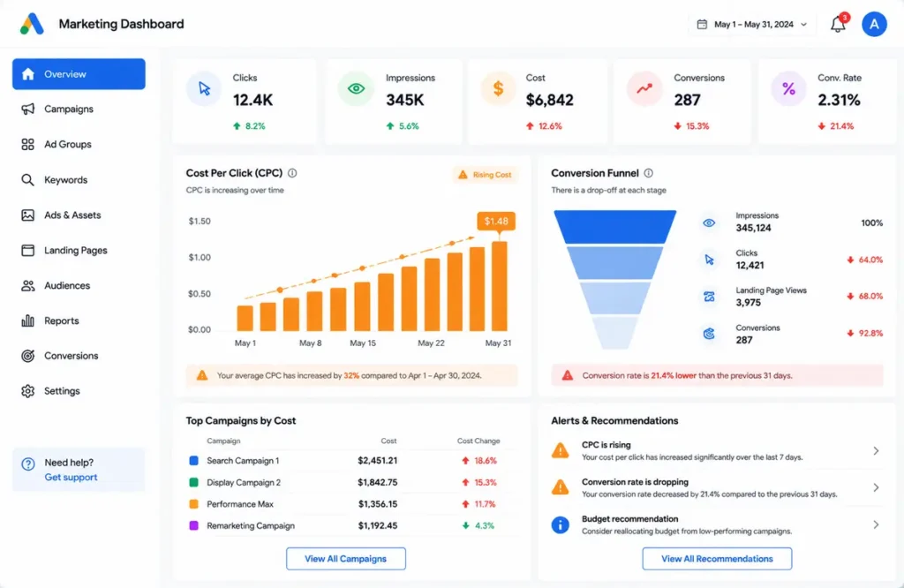Click warning icon beside Conversion rate is dropping
This screenshot has width=904, height=588.
point(560,487)
